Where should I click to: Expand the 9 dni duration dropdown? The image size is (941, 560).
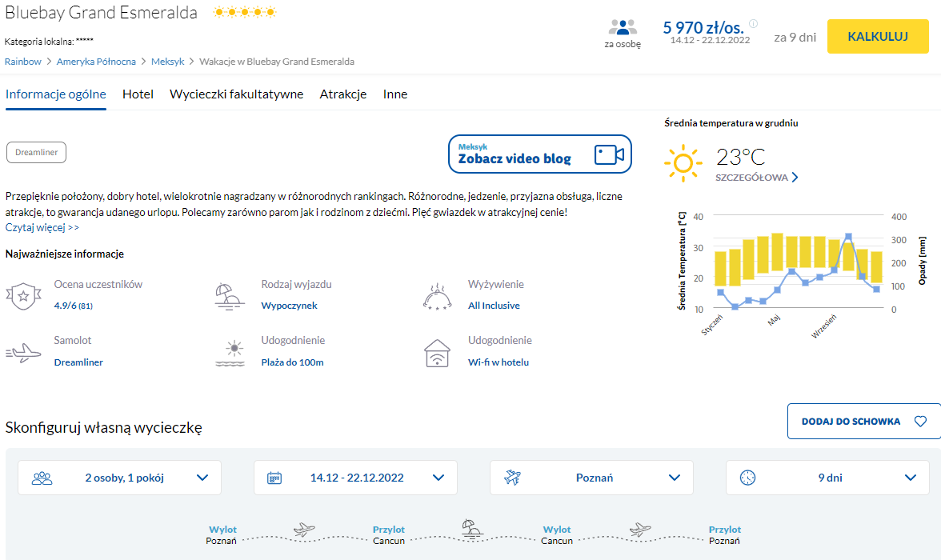827,478
